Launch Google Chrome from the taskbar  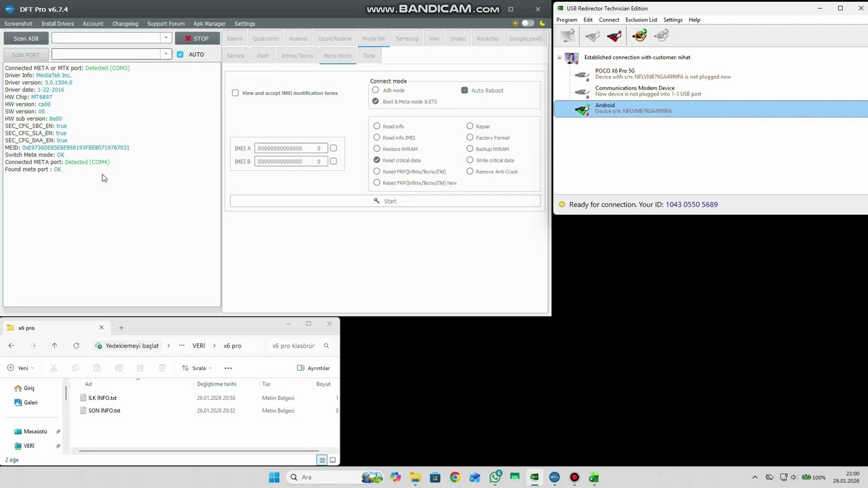(x=455, y=477)
